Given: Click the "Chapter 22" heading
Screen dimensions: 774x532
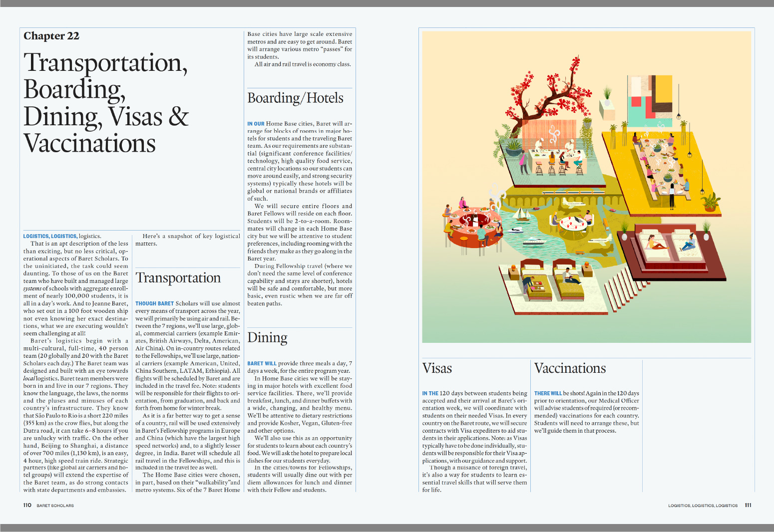Looking at the screenshot, I should click(x=51, y=36).
